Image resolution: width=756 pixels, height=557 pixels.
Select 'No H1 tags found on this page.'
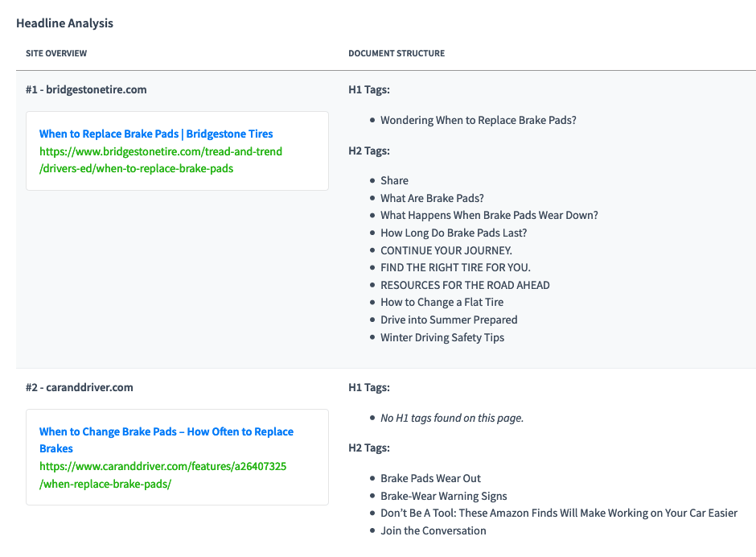point(452,418)
